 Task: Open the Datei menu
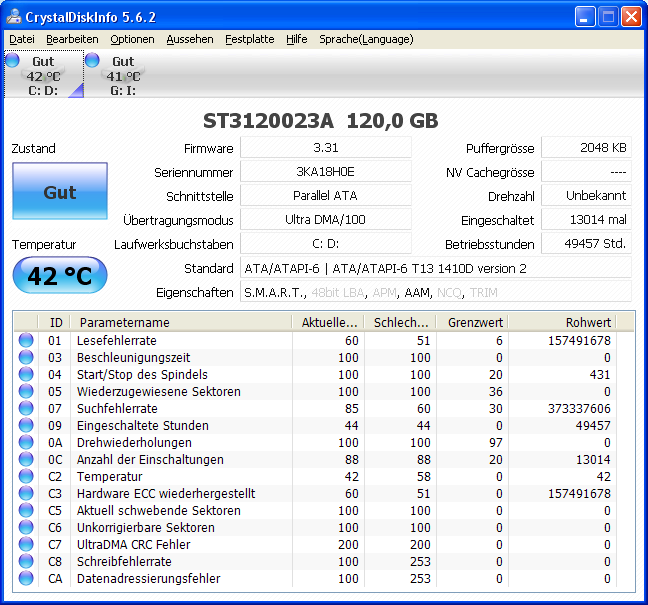(x=22, y=39)
